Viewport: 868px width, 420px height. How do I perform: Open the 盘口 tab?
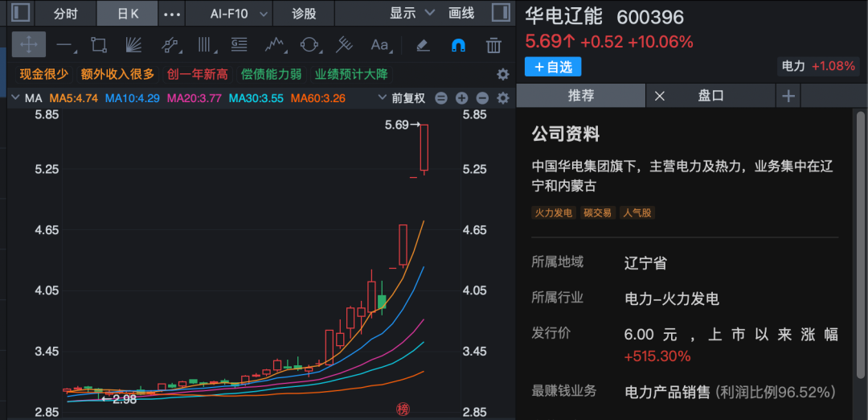710,96
